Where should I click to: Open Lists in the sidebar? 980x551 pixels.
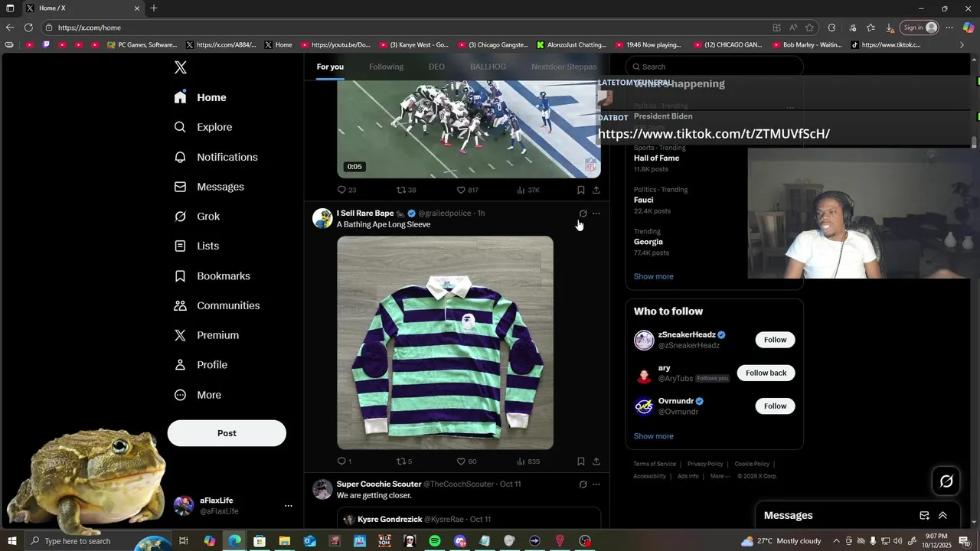pos(197,246)
